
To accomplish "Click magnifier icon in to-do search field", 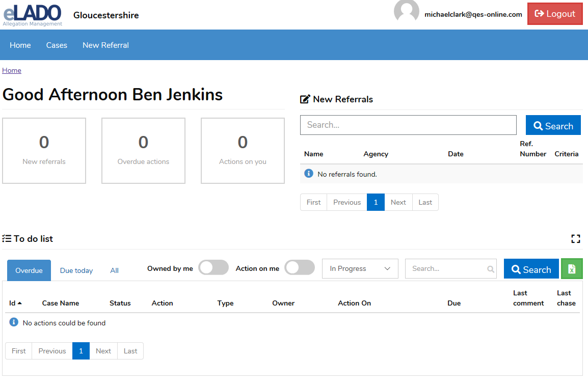I will click(490, 269).
